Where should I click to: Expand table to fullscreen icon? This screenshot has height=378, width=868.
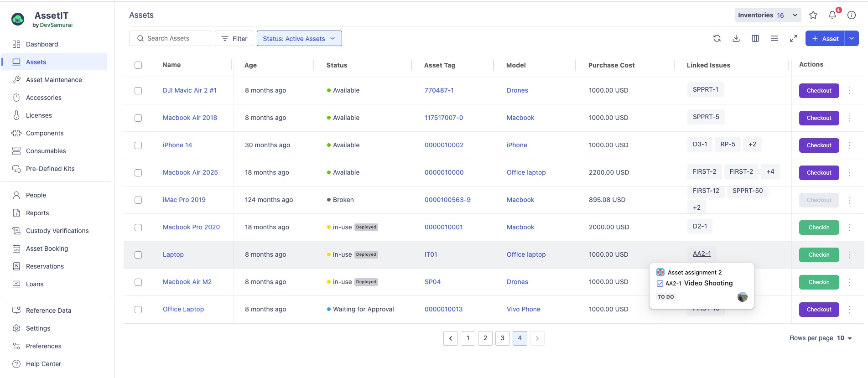pos(794,38)
